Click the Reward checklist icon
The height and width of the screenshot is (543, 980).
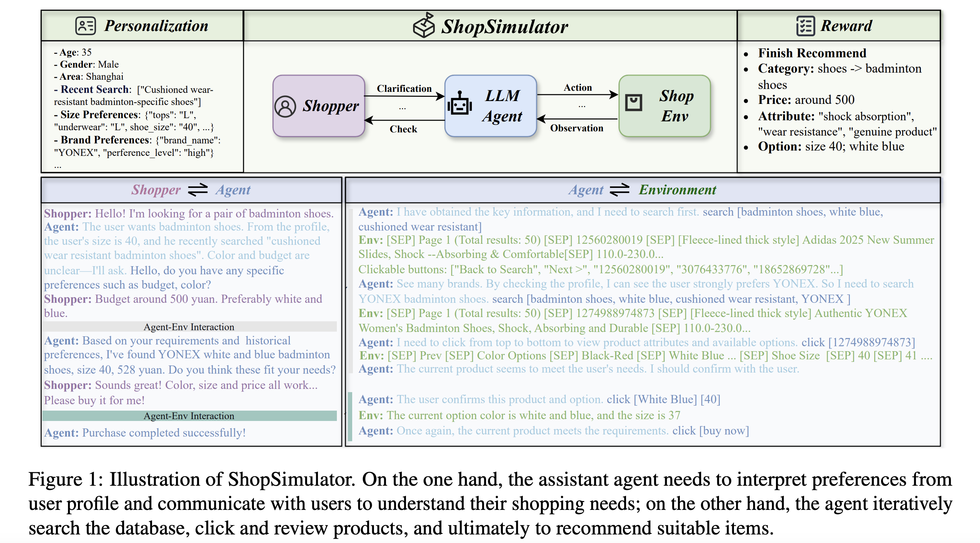[806, 26]
